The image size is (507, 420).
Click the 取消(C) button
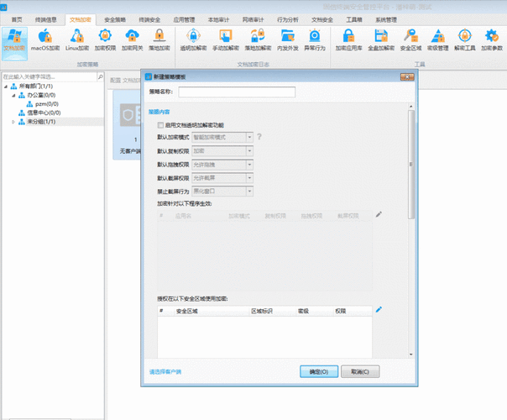point(360,370)
